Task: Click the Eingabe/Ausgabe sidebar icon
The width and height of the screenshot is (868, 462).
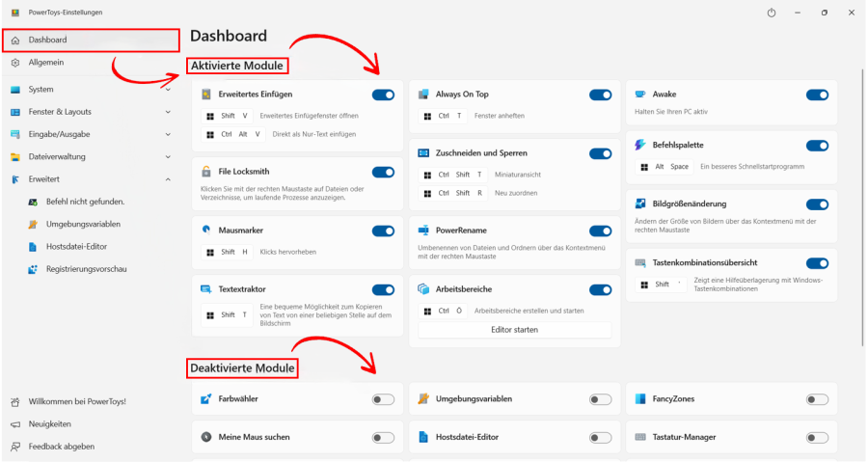Action: click(15, 134)
